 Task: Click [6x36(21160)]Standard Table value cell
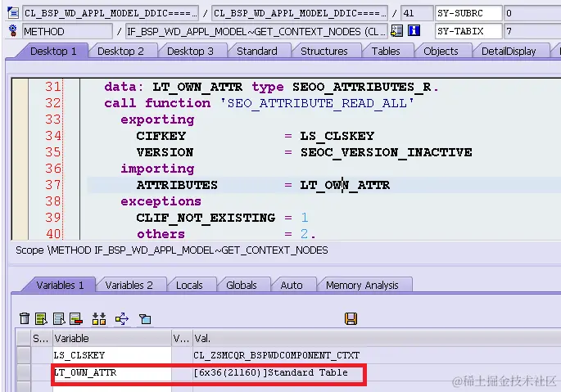click(x=270, y=372)
